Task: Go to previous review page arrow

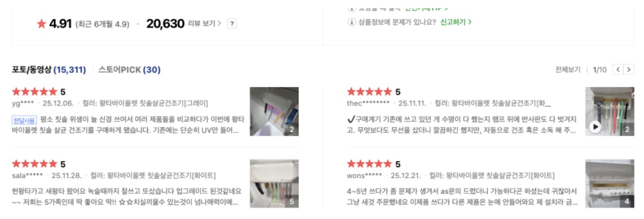Action: click(618, 70)
